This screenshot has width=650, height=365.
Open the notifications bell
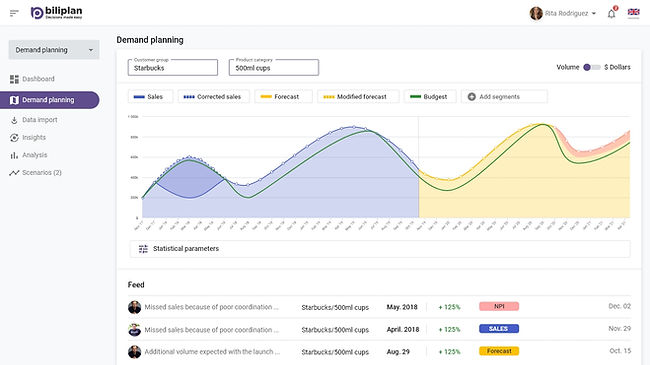coord(612,13)
